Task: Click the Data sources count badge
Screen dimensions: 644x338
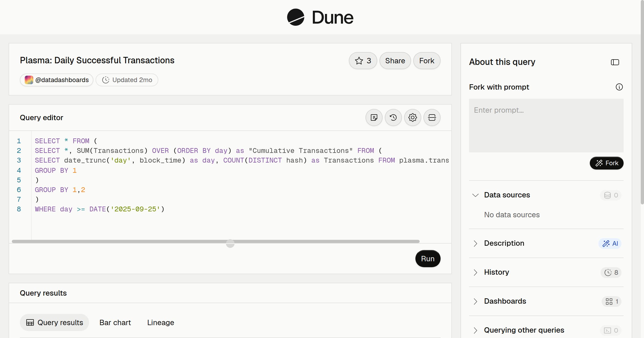Action: (611, 195)
